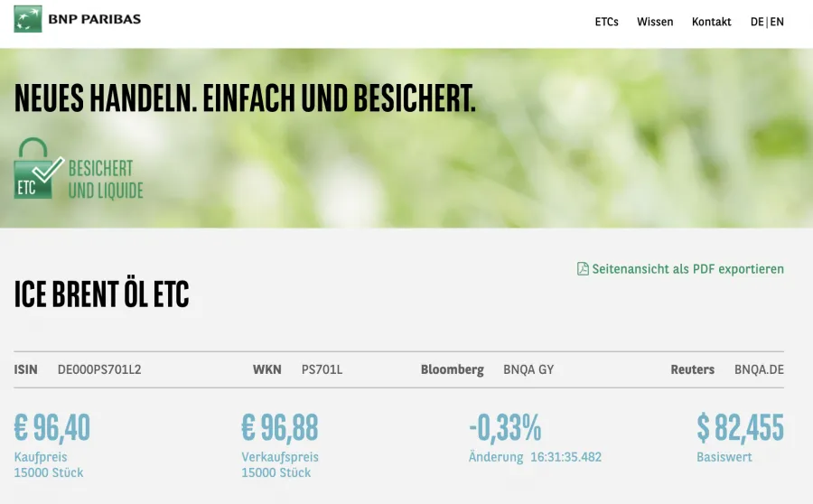Export page via Seitenansicht als PDF exportieren

[688, 269]
